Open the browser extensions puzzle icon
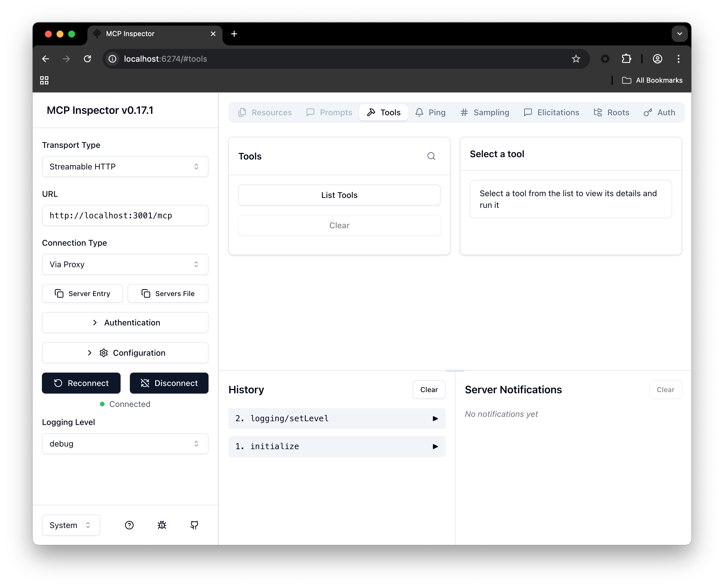This screenshot has height=588, width=724. 626,59
